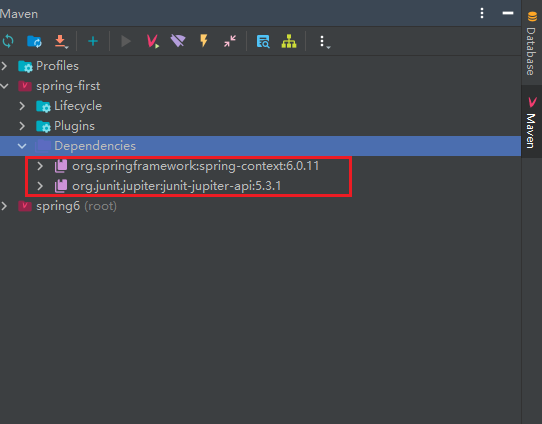542x424 pixels.
Task: Add Maven project with plus icon
Action: [93, 41]
